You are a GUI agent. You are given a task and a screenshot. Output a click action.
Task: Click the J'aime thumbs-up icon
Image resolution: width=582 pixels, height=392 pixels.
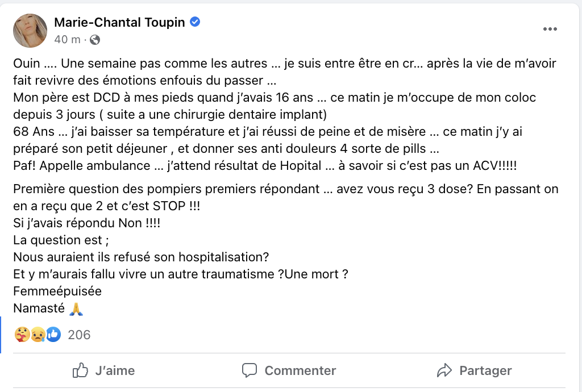pos(80,370)
